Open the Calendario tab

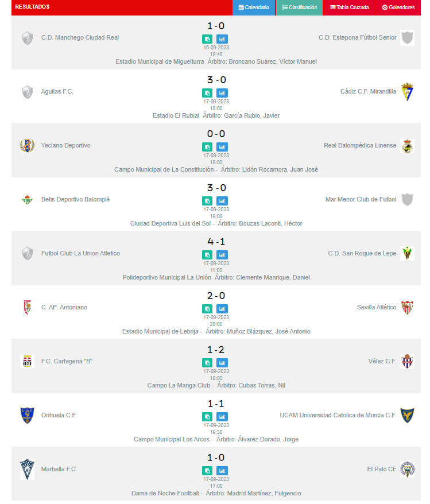254,7
